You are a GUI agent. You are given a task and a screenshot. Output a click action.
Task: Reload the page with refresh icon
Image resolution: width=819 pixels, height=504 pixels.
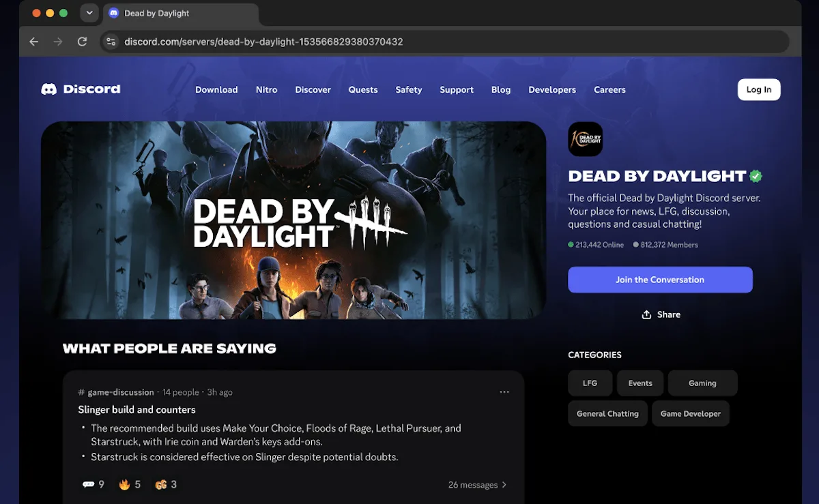click(x=82, y=42)
